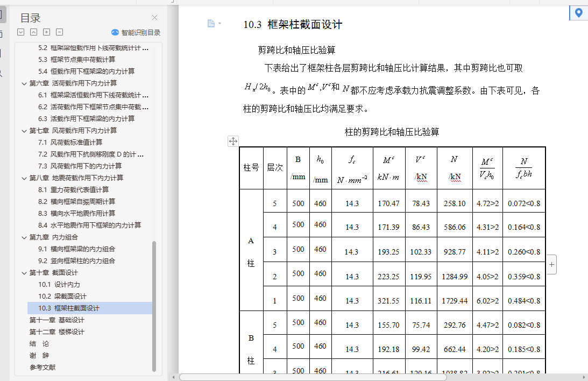Jump to 第十一章 基础设计
Image resolution: width=588 pixels, height=381 pixels.
57,320
